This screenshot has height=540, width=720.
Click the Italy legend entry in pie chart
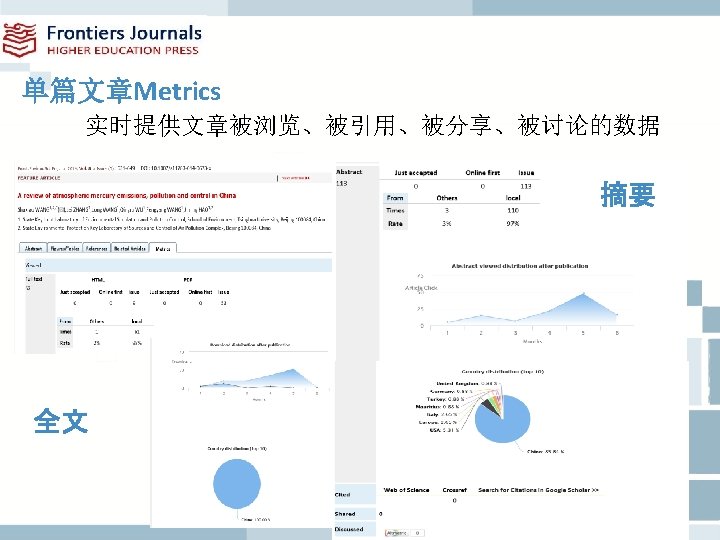point(442,415)
